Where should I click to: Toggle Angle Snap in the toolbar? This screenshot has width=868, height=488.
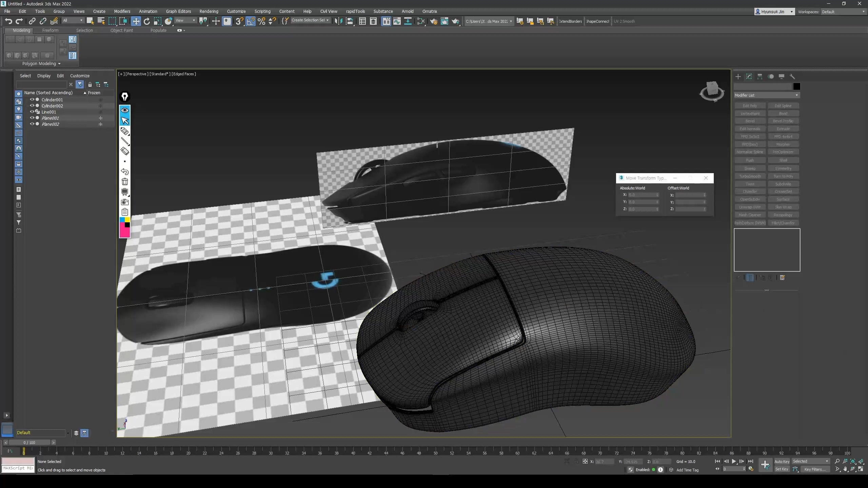pyautogui.click(x=251, y=21)
